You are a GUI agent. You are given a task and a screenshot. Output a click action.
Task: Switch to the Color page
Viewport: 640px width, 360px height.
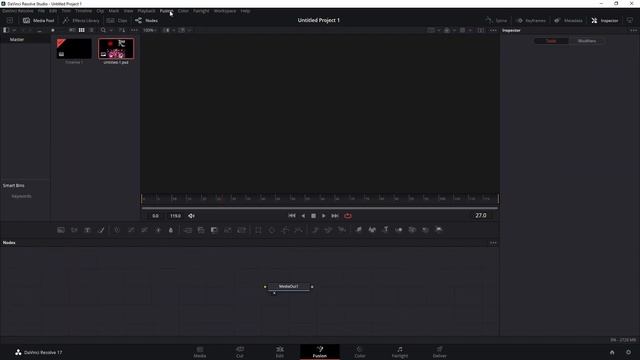pos(360,352)
